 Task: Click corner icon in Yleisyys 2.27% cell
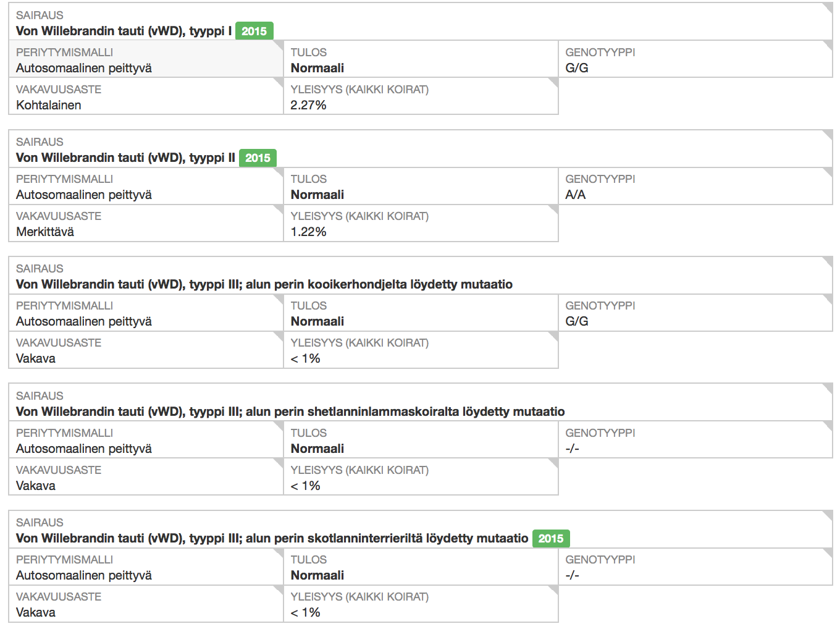point(553,82)
